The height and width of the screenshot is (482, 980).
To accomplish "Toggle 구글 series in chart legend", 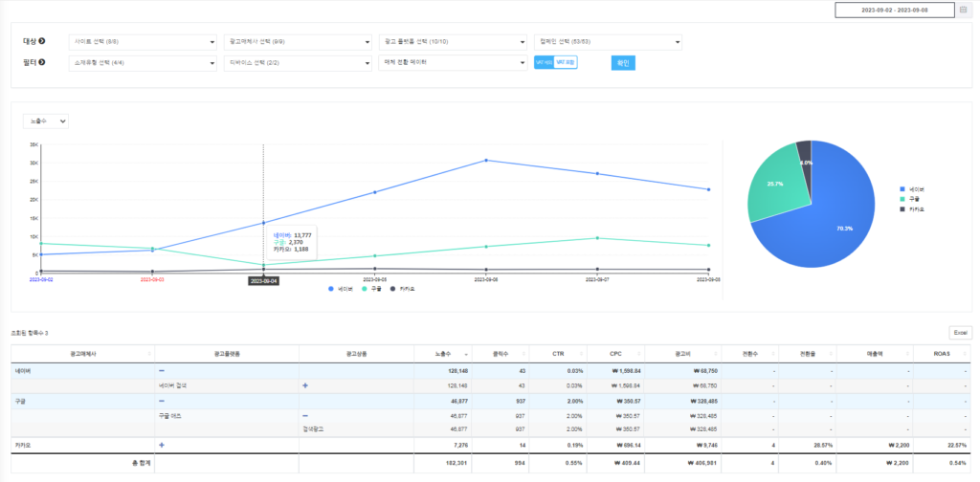I will click(x=372, y=289).
